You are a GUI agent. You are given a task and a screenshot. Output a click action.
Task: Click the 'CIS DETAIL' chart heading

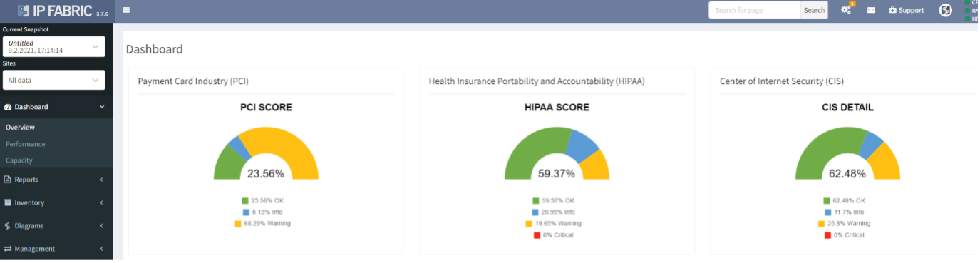[847, 108]
